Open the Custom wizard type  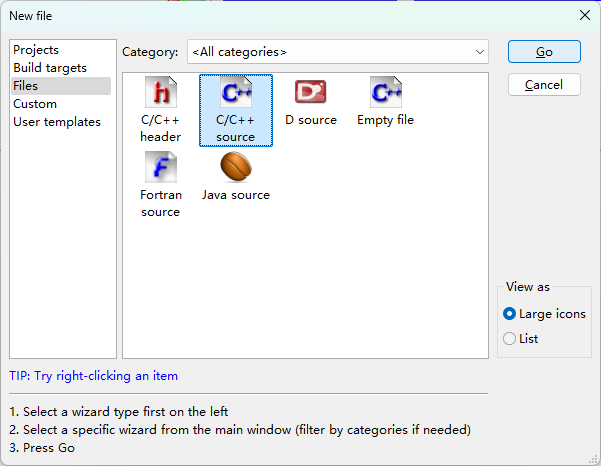point(35,104)
